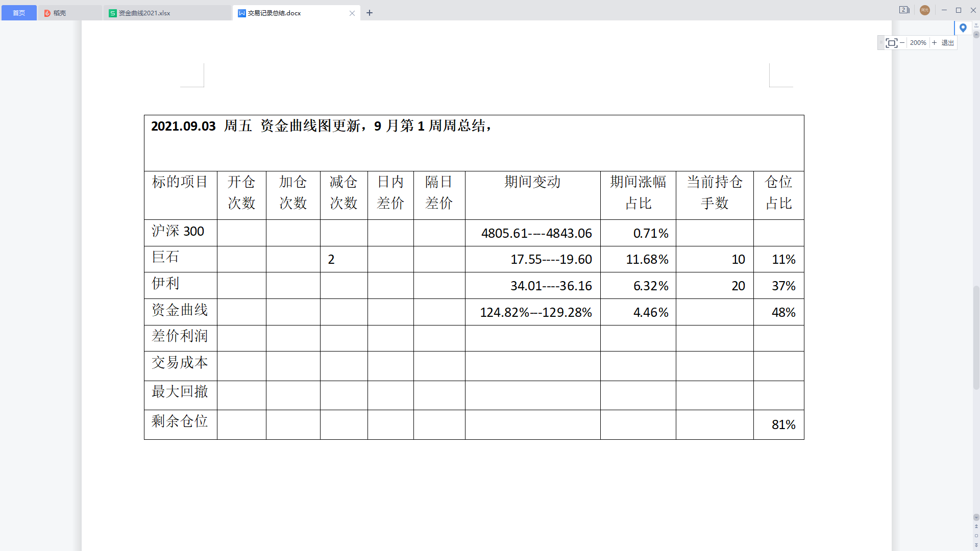
Task: Zoom out with the minus button
Action: point(902,43)
